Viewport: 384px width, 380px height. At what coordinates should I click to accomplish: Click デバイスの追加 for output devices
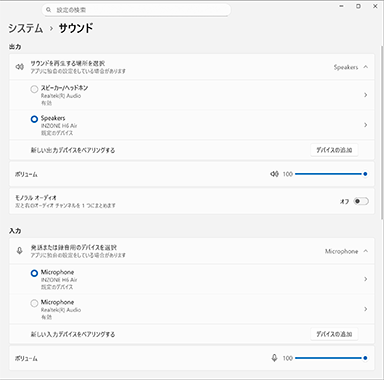pos(334,150)
